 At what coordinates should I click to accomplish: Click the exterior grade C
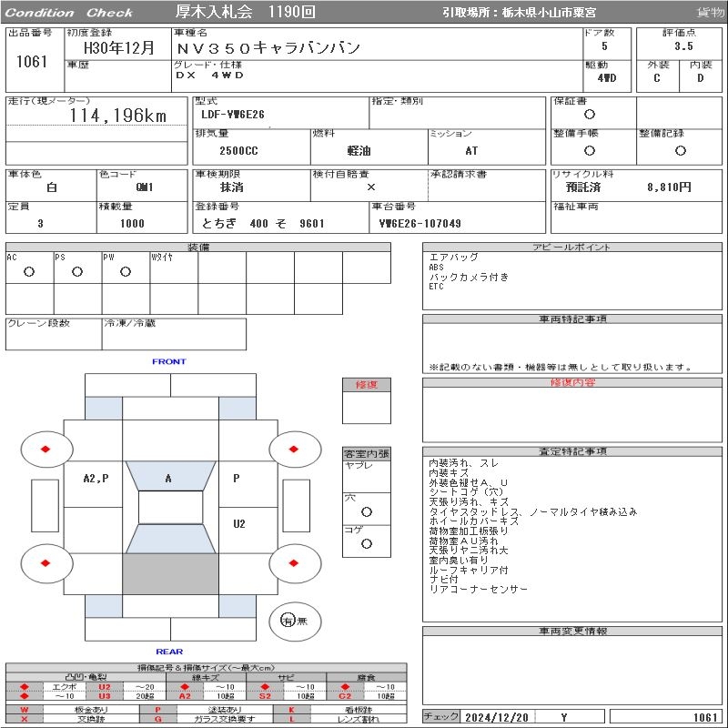(657, 77)
